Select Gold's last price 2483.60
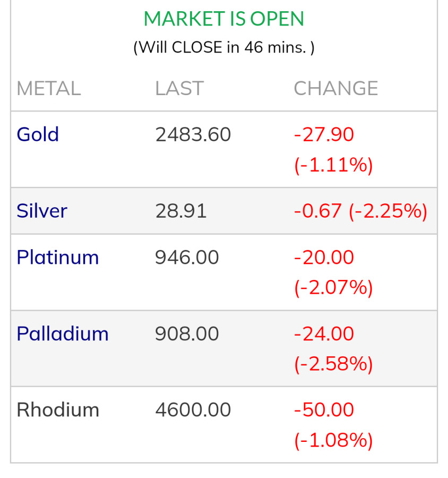This screenshot has height=478, width=448. pos(193,134)
